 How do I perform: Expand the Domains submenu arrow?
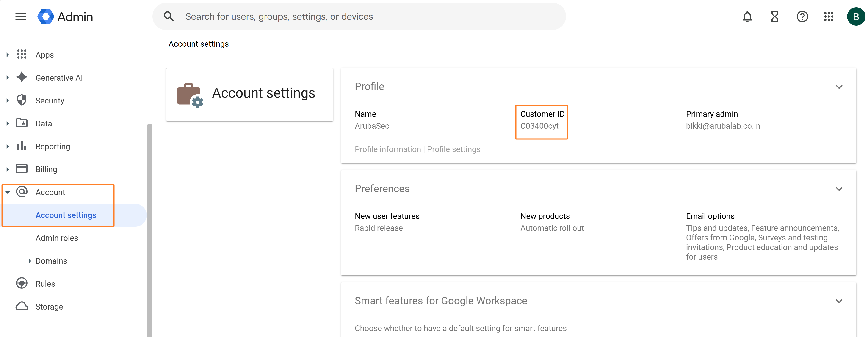point(30,261)
